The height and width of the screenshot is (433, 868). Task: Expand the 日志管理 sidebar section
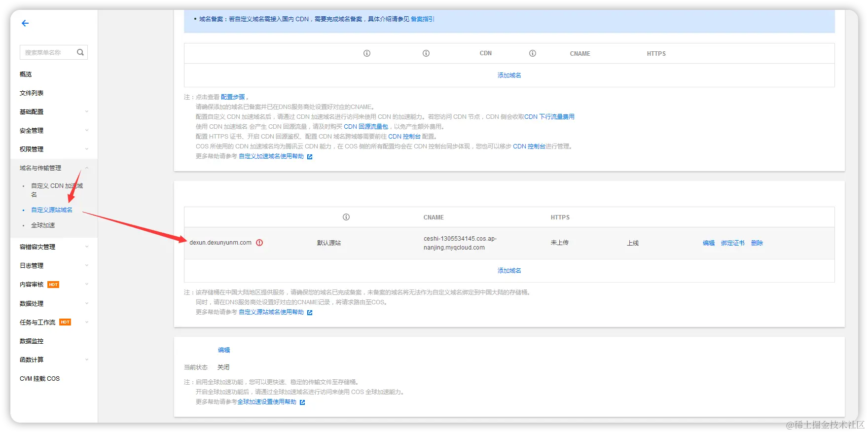(x=87, y=266)
